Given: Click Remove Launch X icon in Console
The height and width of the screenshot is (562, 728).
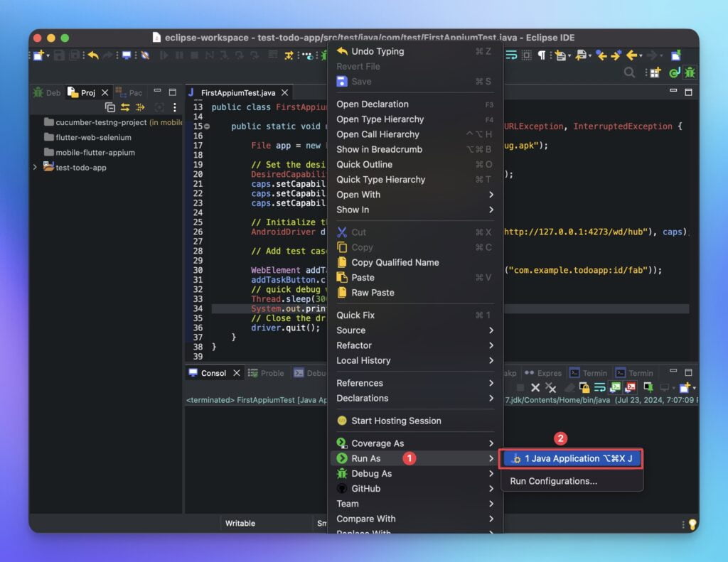Looking at the screenshot, I should (x=535, y=387).
